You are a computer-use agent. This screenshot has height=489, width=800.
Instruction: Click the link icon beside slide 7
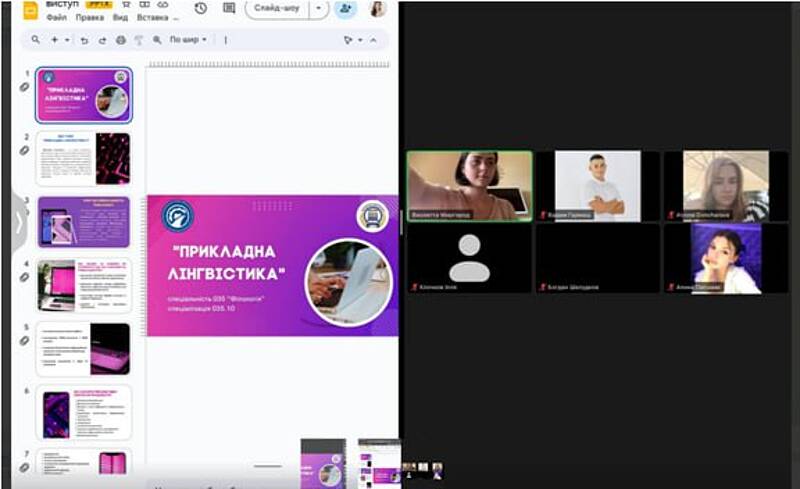click(24, 467)
